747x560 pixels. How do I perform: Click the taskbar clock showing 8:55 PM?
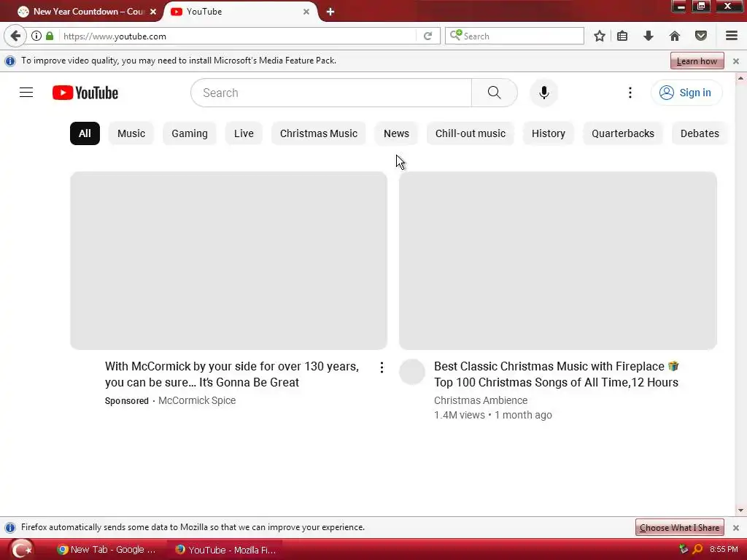pos(724,549)
